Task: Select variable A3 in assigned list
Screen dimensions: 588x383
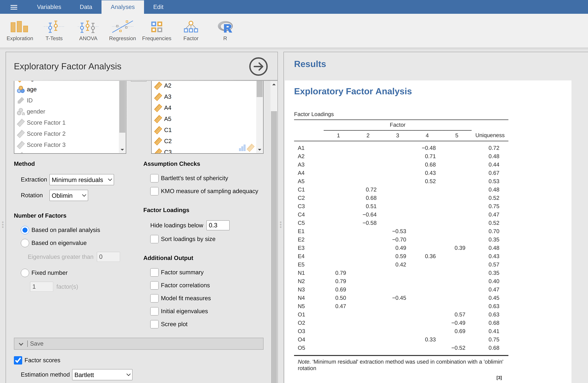Action: (204, 97)
